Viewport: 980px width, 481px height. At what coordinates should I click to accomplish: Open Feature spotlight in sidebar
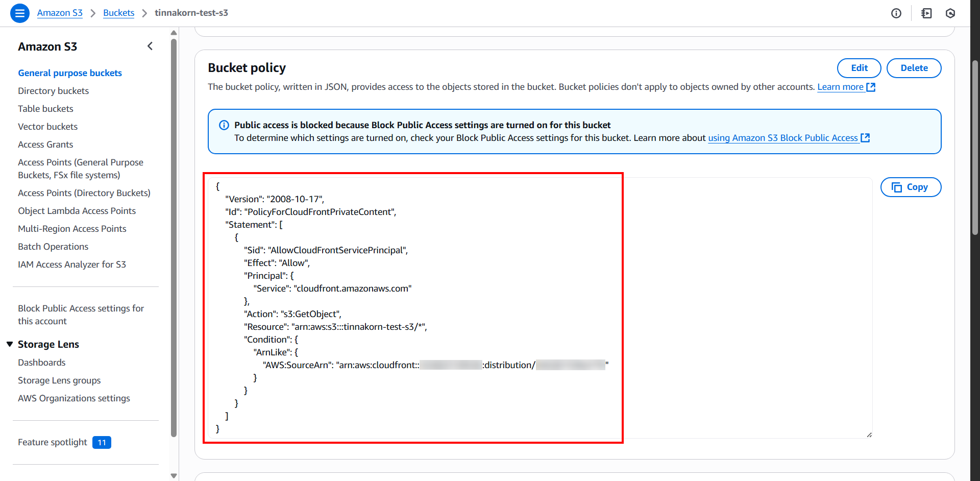tap(53, 442)
